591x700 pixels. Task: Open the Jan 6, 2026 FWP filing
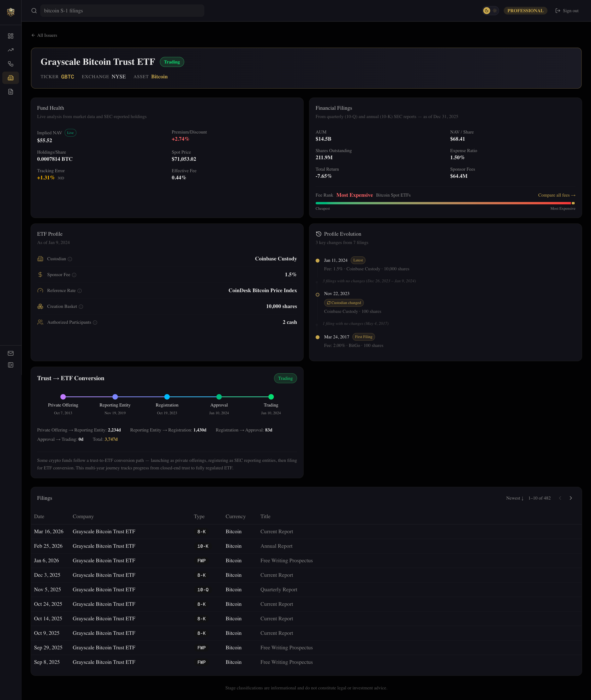306,561
